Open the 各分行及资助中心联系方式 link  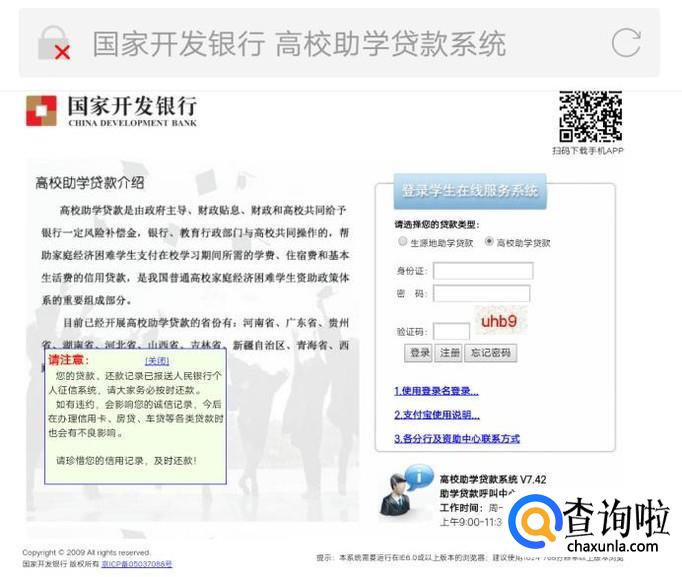(457, 438)
